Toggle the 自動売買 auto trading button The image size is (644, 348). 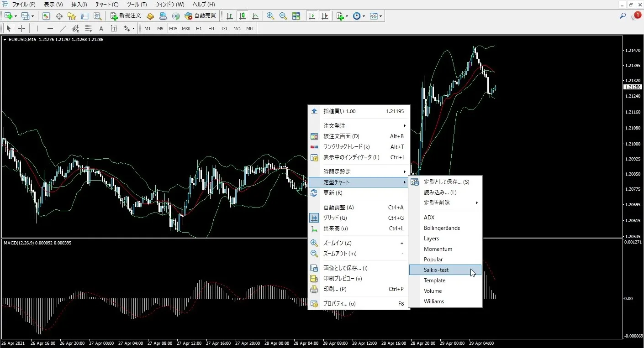pos(201,16)
